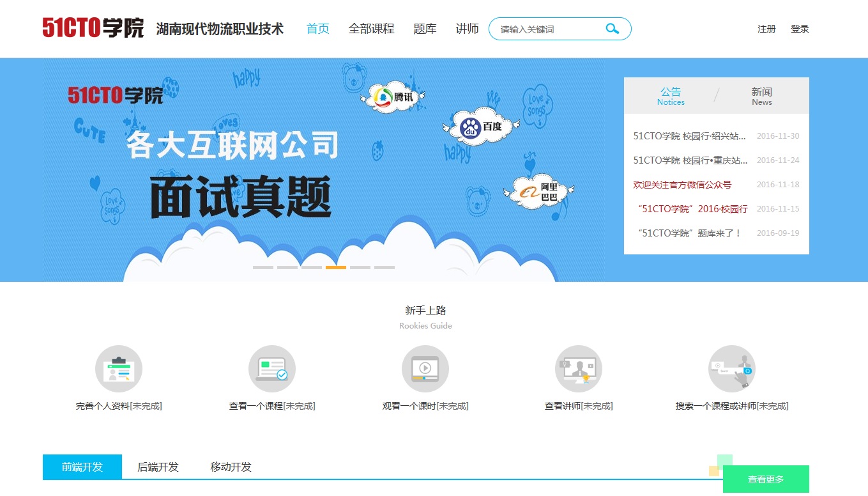The image size is (868, 496).
Task: Click the 阿里巴巴 cloud logo on banner
Action: point(538,191)
